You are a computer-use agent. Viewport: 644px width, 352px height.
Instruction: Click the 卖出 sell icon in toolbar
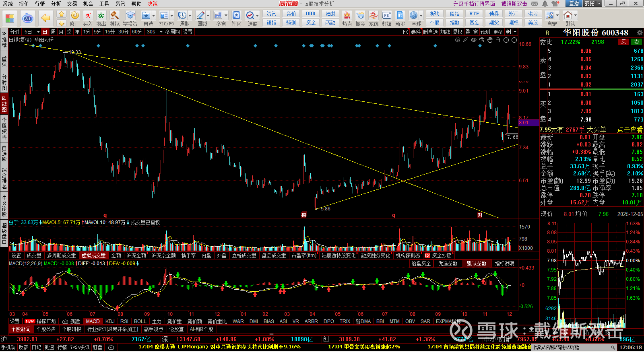(x=101, y=15)
